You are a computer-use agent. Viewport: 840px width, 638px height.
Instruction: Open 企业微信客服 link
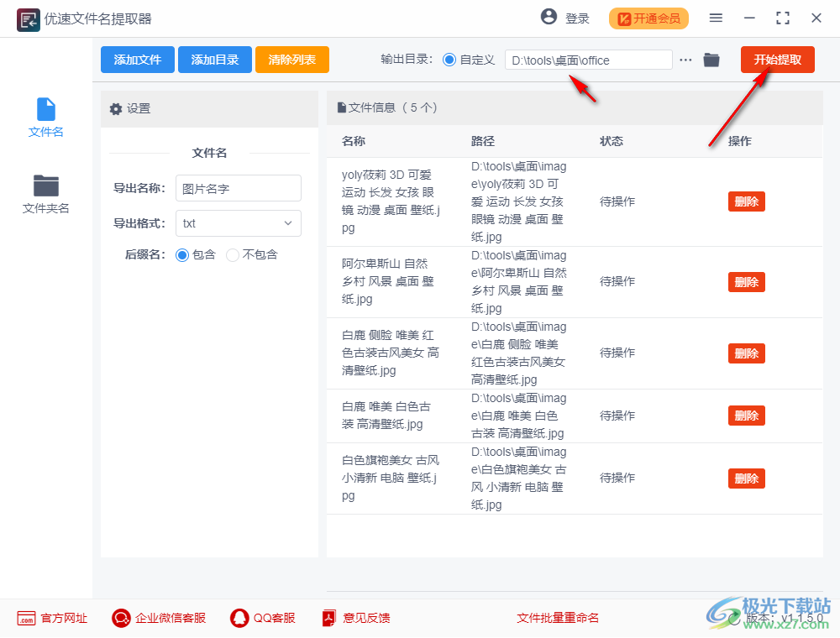point(171,618)
